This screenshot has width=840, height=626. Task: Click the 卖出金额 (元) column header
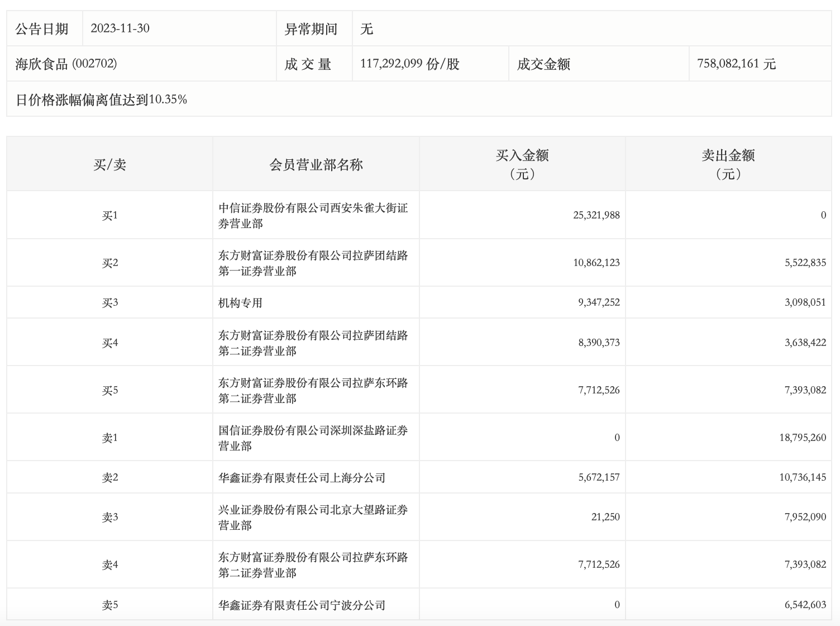pyautogui.click(x=728, y=164)
